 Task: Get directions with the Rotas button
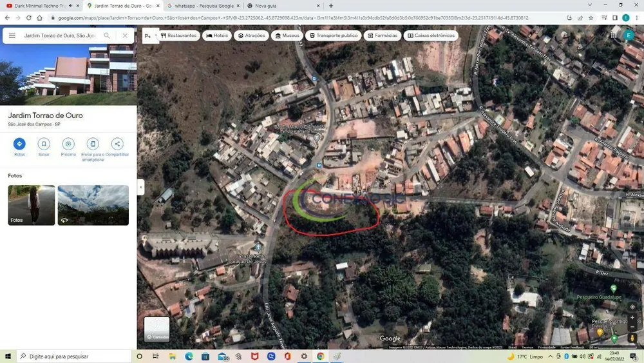click(x=19, y=144)
